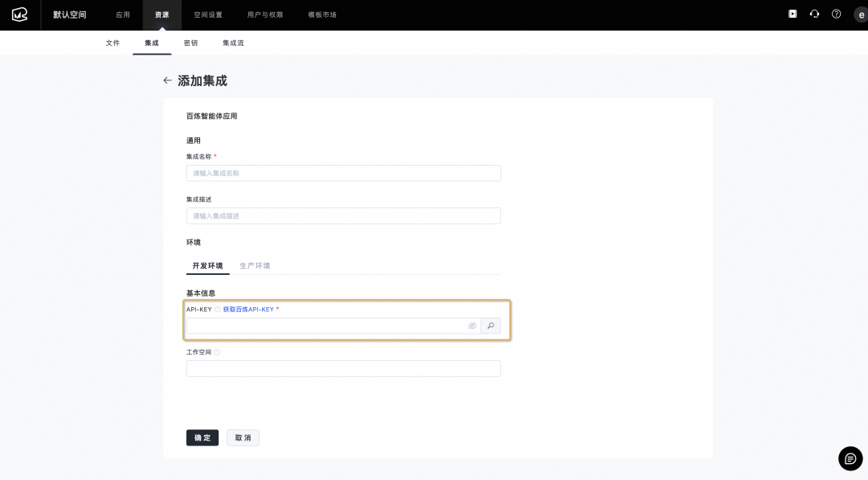Go to 用户与权限 in the top navigation
The width and height of the screenshot is (868, 480).
(265, 14)
